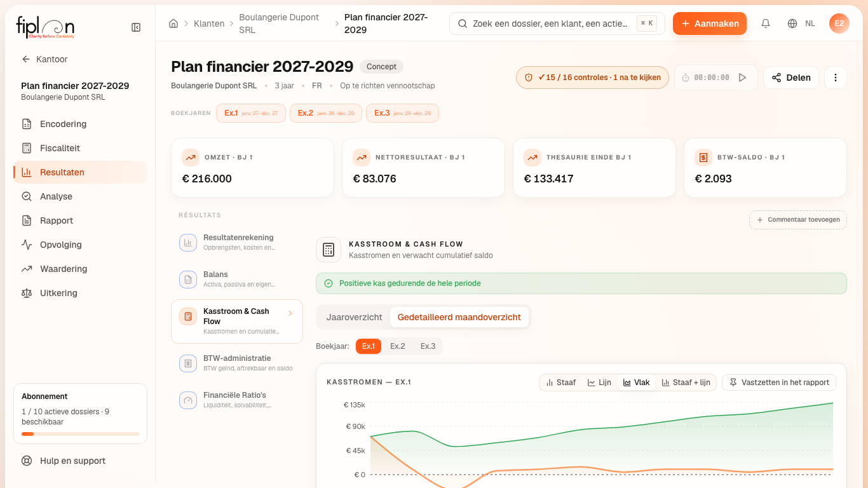Open Fiscaliteit in sidebar
The height and width of the screenshot is (488, 868).
pos(80,148)
